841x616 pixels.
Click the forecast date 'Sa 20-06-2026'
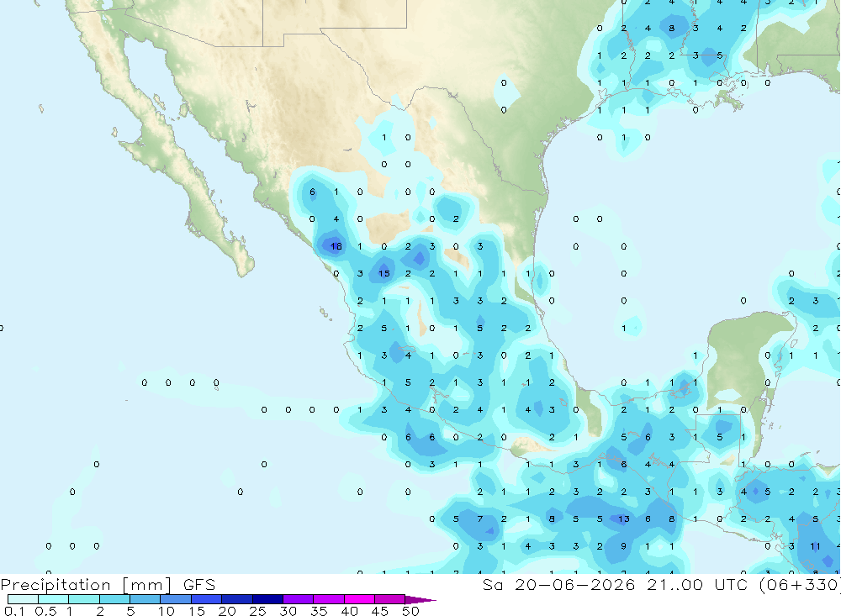559,585
